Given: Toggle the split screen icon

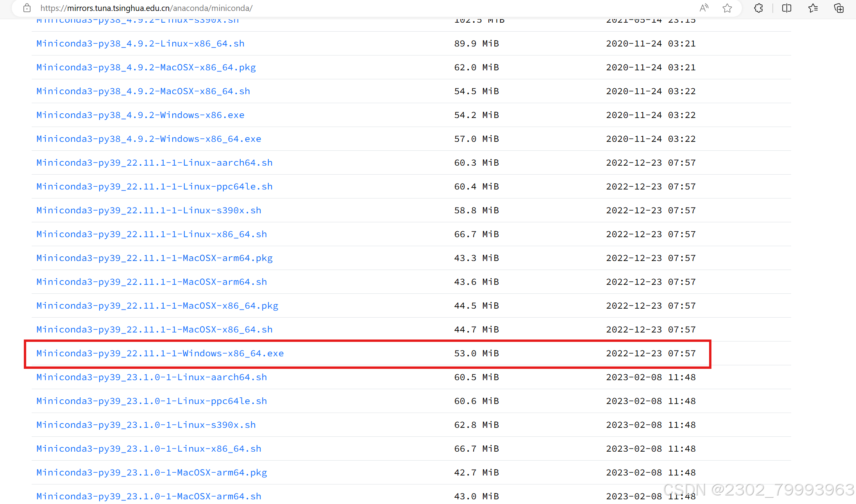Looking at the screenshot, I should coord(786,8).
